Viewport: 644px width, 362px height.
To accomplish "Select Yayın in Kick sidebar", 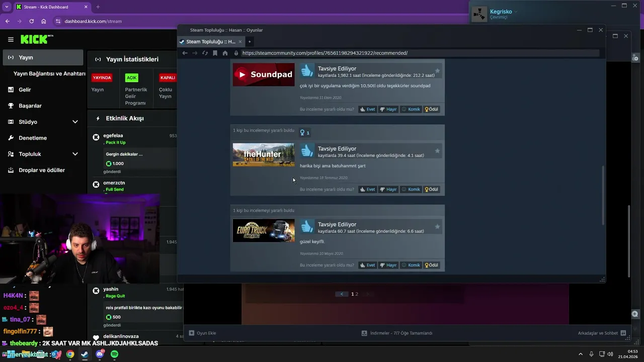I will pyautogui.click(x=43, y=57).
